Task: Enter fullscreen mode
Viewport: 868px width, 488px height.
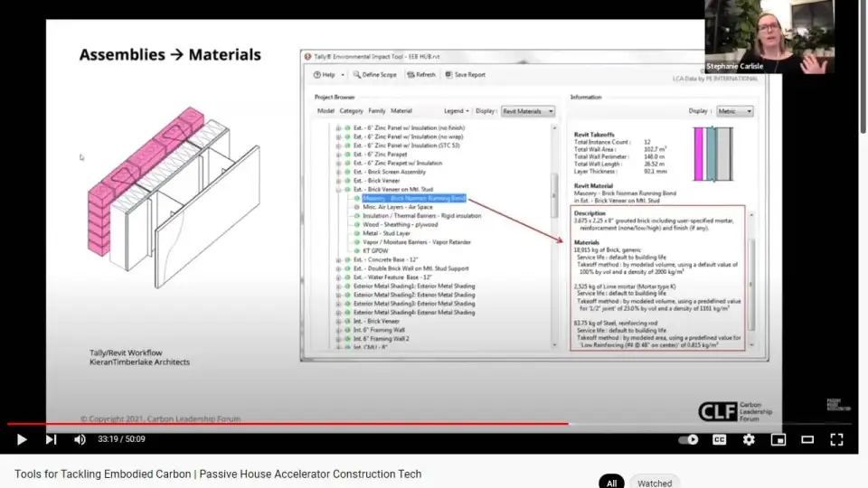Action: [x=836, y=439]
